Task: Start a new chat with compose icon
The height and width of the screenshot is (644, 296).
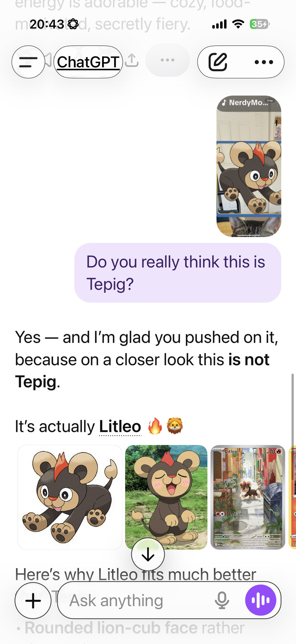Action: click(x=218, y=62)
